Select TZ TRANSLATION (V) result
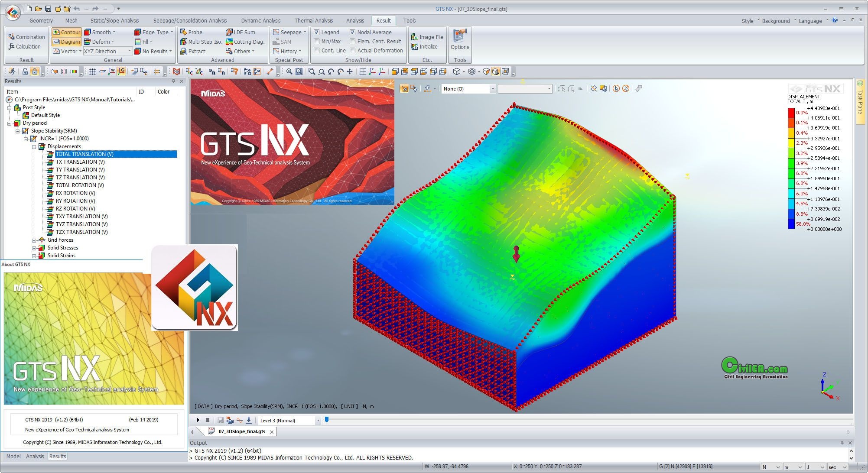The image size is (868, 473). [80, 178]
